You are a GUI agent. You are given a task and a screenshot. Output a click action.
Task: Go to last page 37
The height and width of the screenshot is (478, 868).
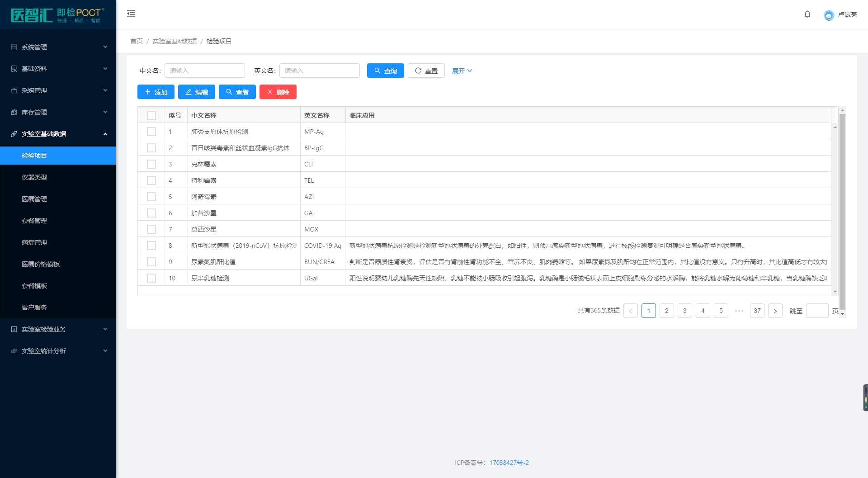pos(757,311)
